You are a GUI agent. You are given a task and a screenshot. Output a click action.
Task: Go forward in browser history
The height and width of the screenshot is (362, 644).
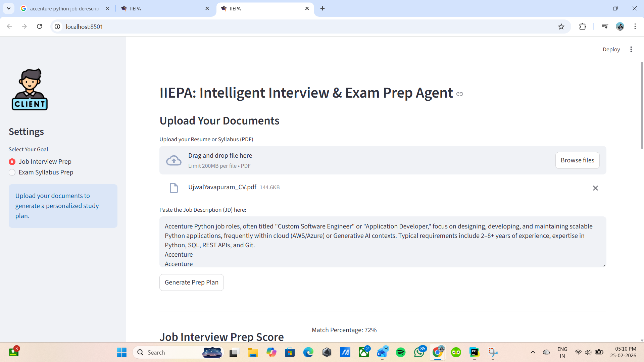point(24,27)
